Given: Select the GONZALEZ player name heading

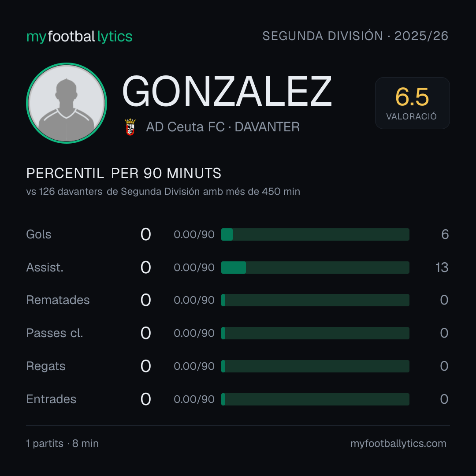Looking at the screenshot, I should pyautogui.click(x=227, y=91).
